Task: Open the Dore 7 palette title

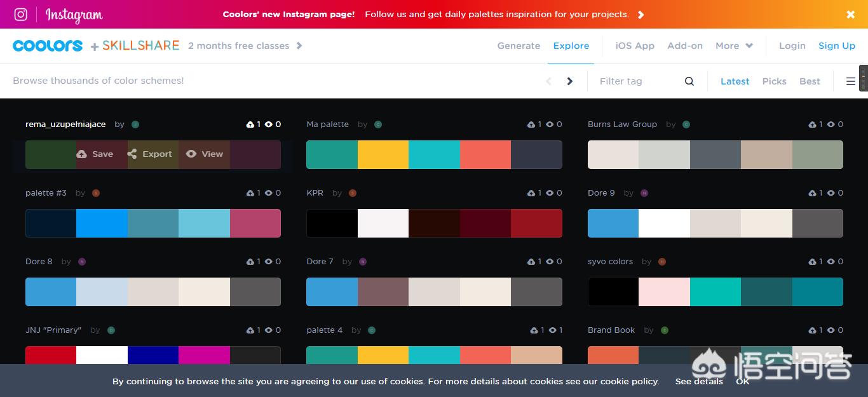Action: tap(320, 262)
